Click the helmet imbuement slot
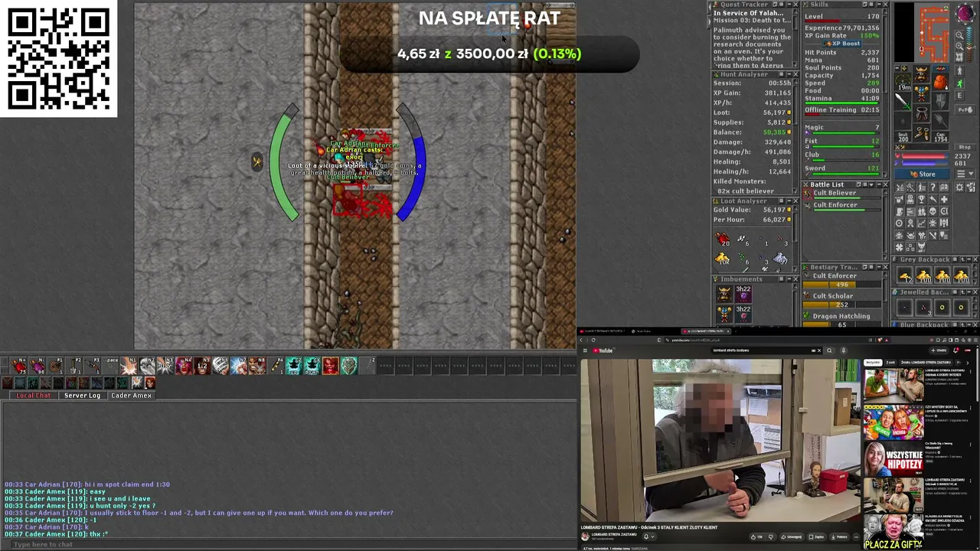The image size is (980, 551). 724,292
